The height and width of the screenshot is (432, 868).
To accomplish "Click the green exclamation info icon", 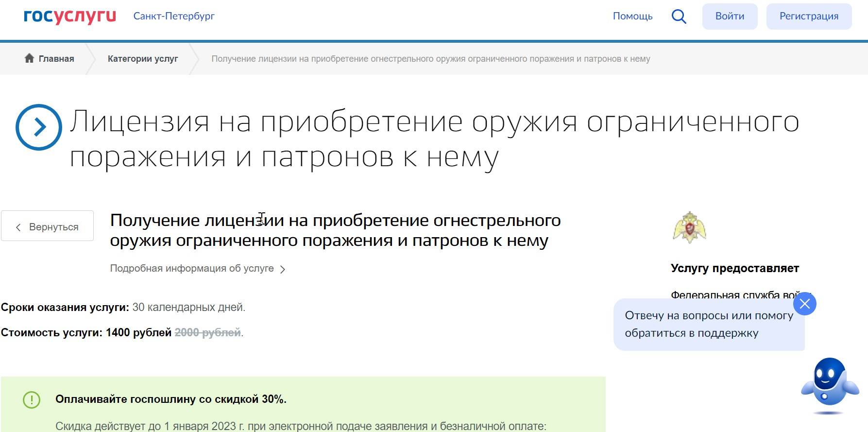I will point(32,399).
